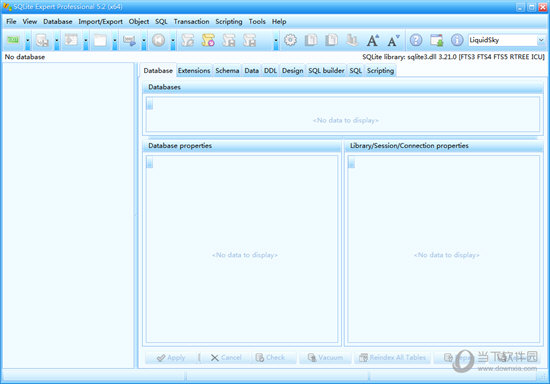Click the gray database icon beside green SQL icon
550x384 pixels.
(x=42, y=40)
